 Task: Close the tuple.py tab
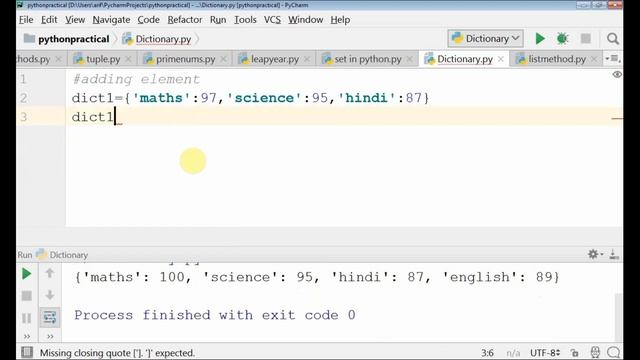(128, 59)
